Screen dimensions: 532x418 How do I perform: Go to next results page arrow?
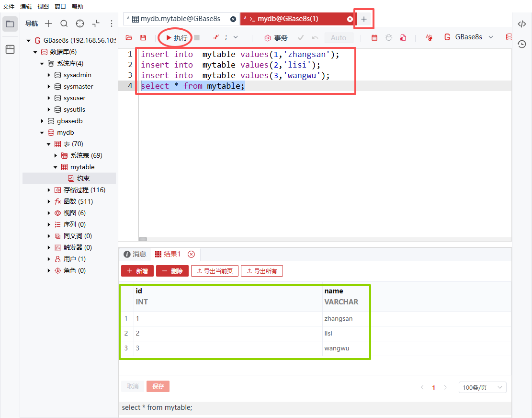coord(445,387)
